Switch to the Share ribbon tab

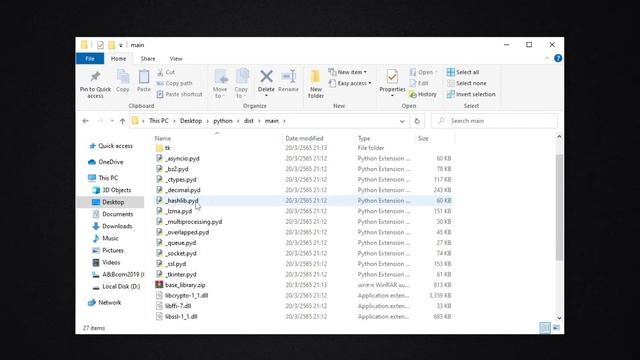coord(148,59)
